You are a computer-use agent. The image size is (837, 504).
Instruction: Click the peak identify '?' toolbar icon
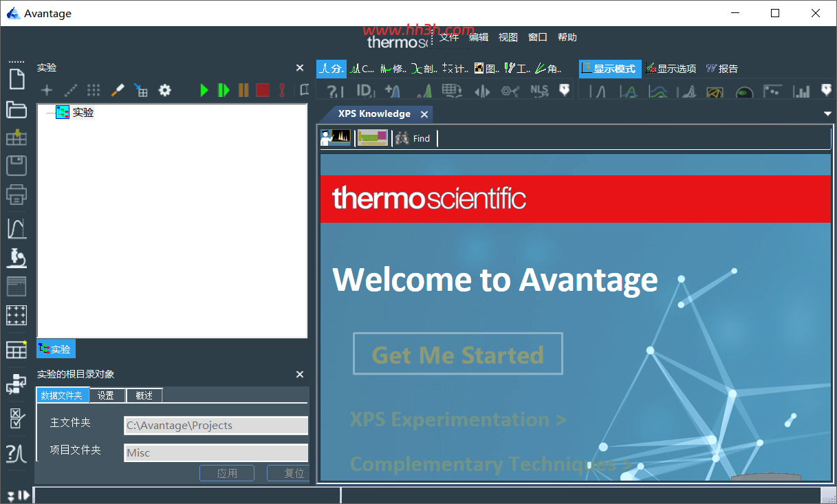pos(334,91)
